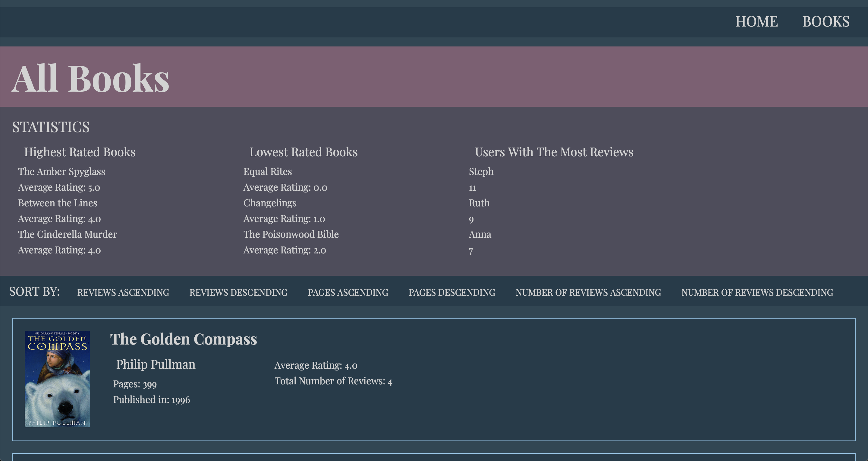Go to the BOOKS navigation link
The height and width of the screenshot is (461, 868).
(x=826, y=22)
